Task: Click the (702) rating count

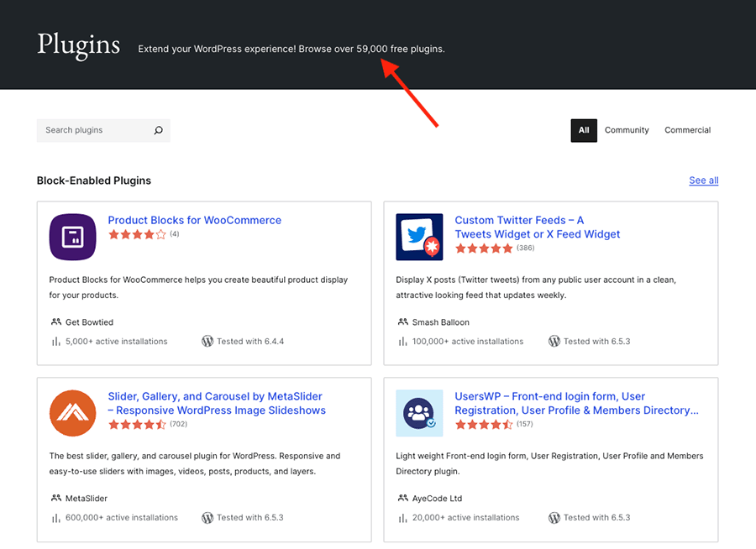Action: (178, 424)
